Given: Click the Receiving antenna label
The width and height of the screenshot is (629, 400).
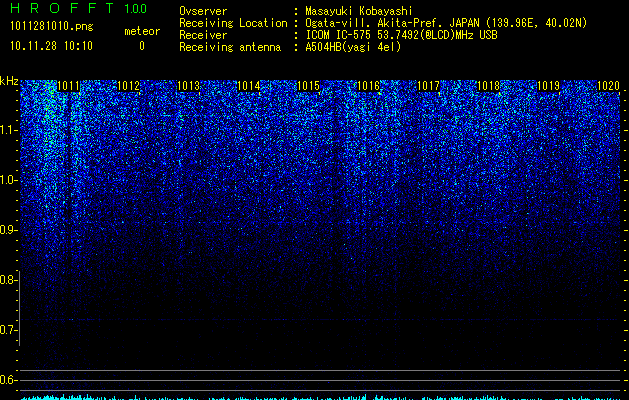Looking at the screenshot, I should [x=230, y=47].
